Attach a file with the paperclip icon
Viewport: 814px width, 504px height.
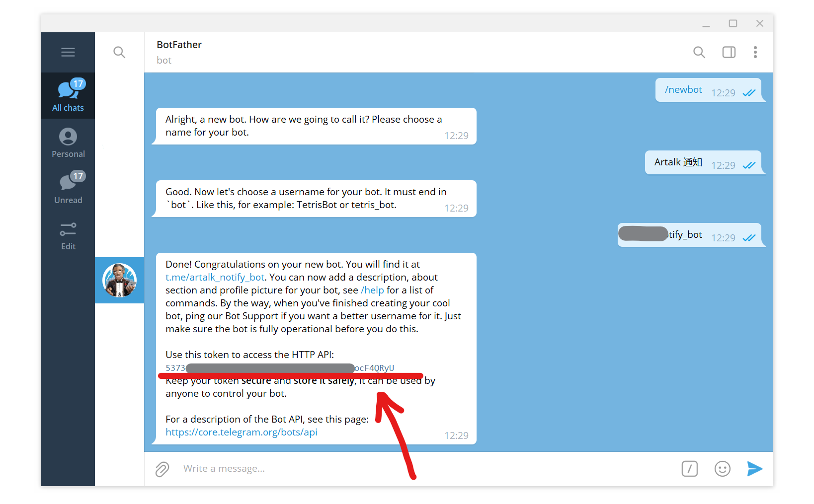point(163,469)
